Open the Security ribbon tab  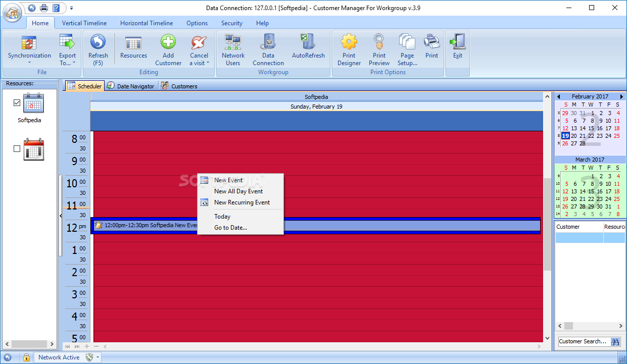point(232,23)
